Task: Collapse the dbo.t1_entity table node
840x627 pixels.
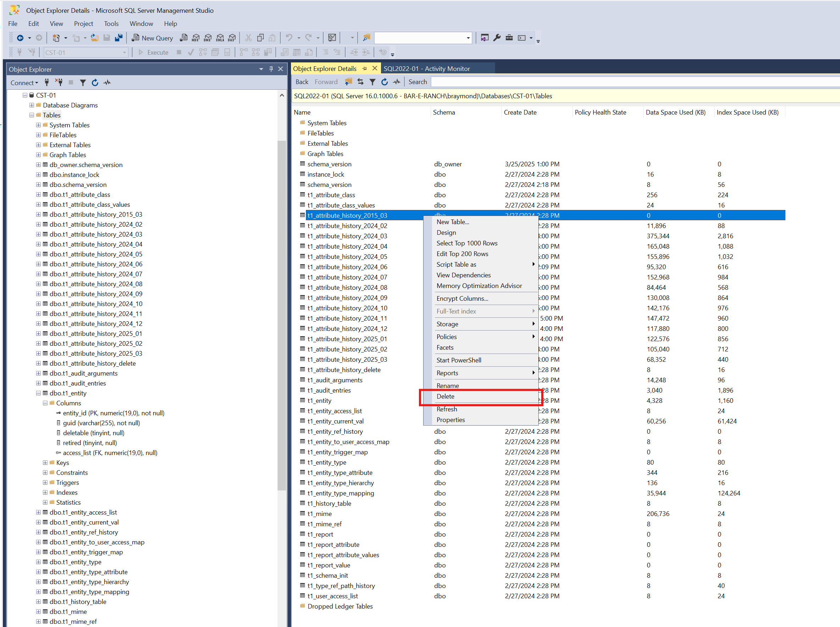Action: tap(38, 393)
